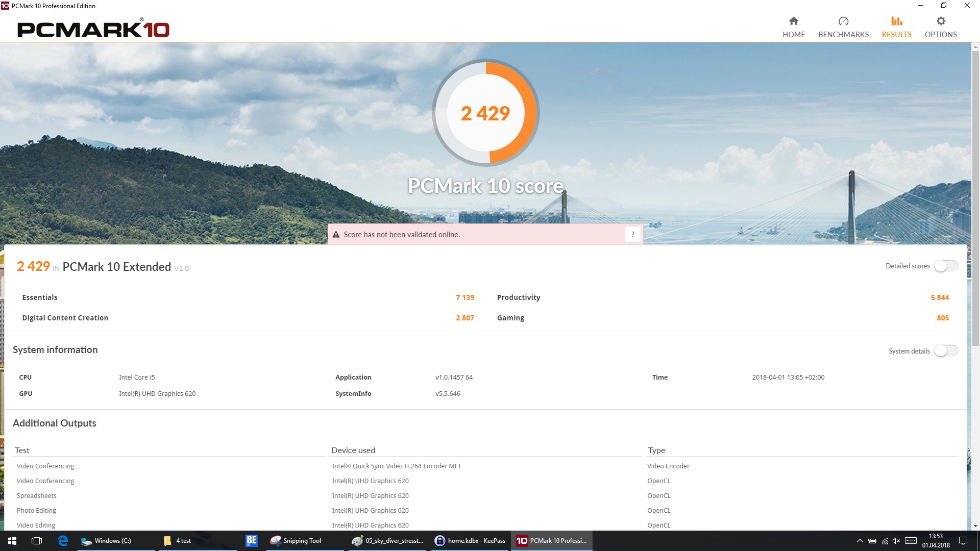This screenshot has width=980, height=551.
Task: Select the Gaming score row
Action: click(510, 318)
